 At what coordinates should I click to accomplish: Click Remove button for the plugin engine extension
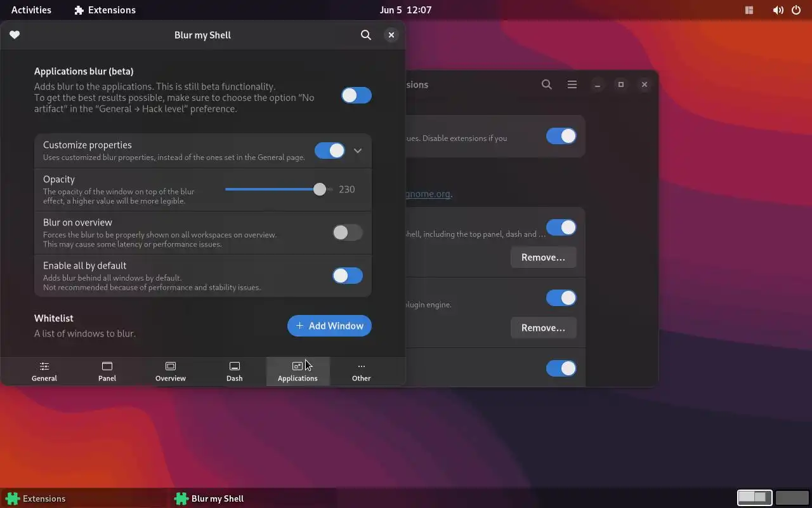543,328
